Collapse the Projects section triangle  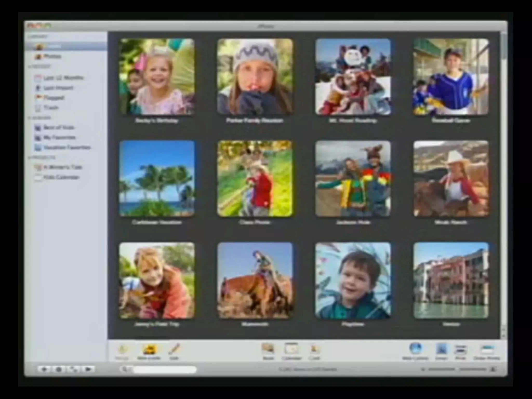click(30, 158)
